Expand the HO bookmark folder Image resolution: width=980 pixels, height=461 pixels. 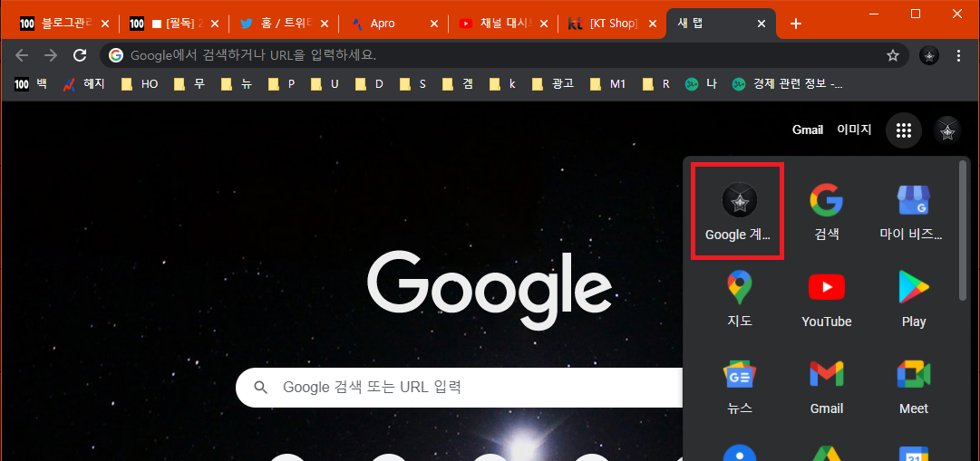140,83
